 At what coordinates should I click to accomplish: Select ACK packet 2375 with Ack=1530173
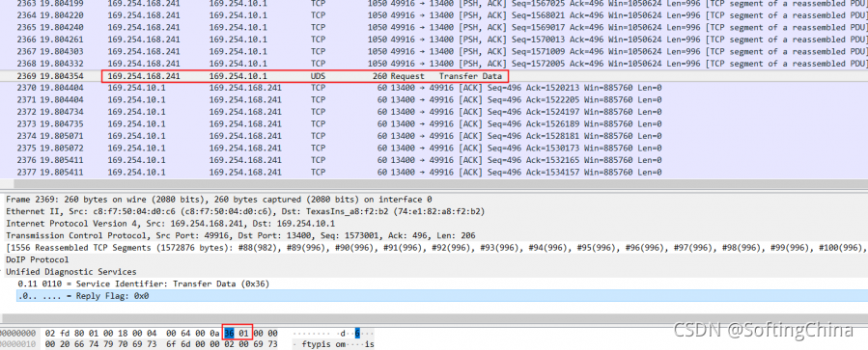tap(434, 148)
